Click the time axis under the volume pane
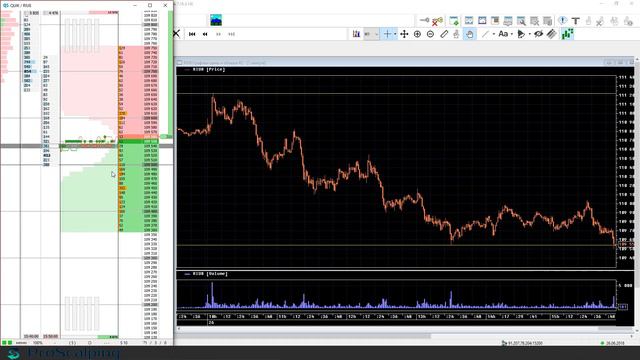 (396, 317)
